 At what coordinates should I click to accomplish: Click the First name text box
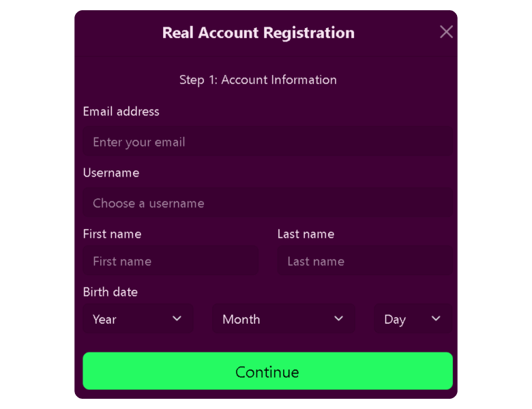click(171, 262)
